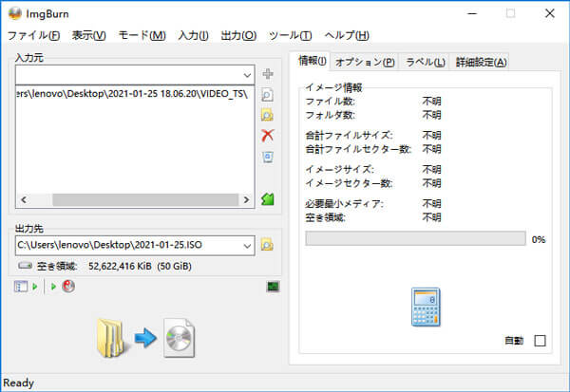570x392 pixels.
Task: Click the browse for file icon
Action: (x=268, y=95)
